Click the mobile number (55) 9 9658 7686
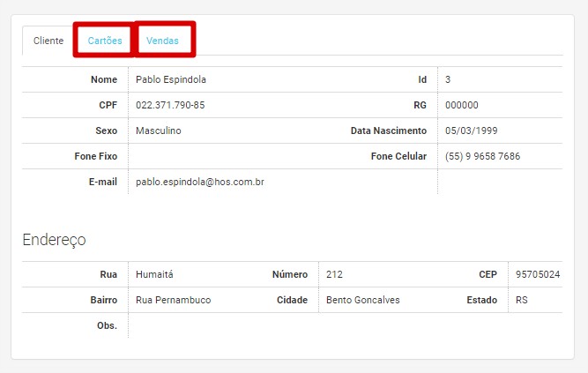Viewport: 588px width, 373px height. click(x=482, y=156)
